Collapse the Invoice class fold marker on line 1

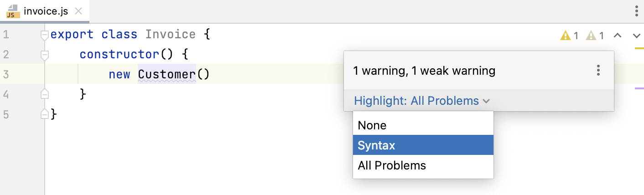tap(44, 35)
